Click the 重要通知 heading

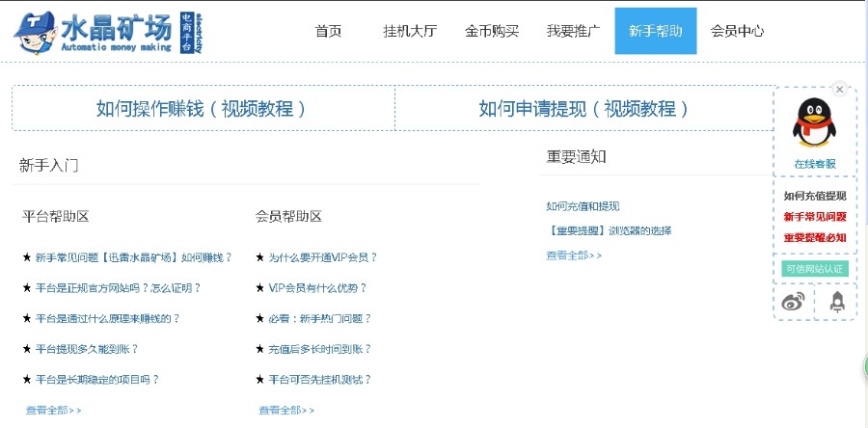[577, 156]
